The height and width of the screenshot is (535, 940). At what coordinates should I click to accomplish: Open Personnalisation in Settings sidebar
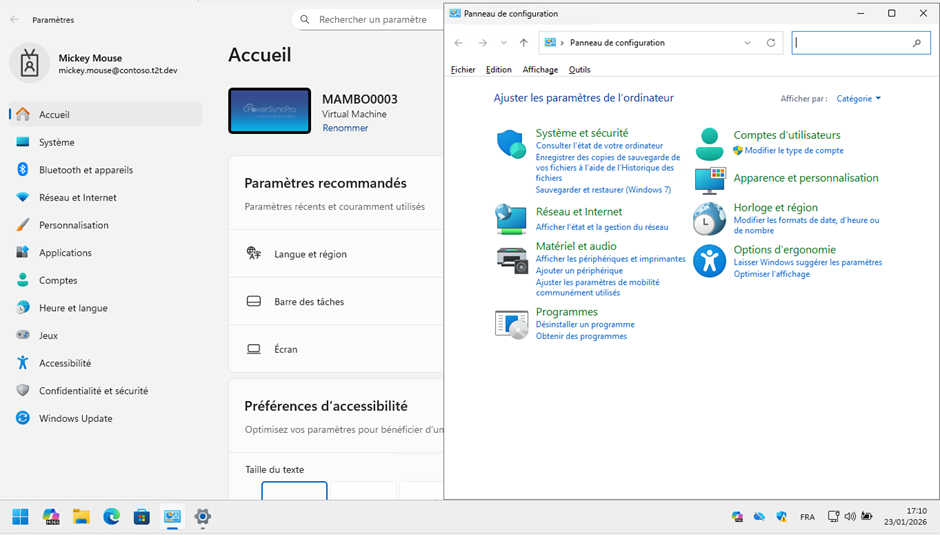tap(106, 225)
